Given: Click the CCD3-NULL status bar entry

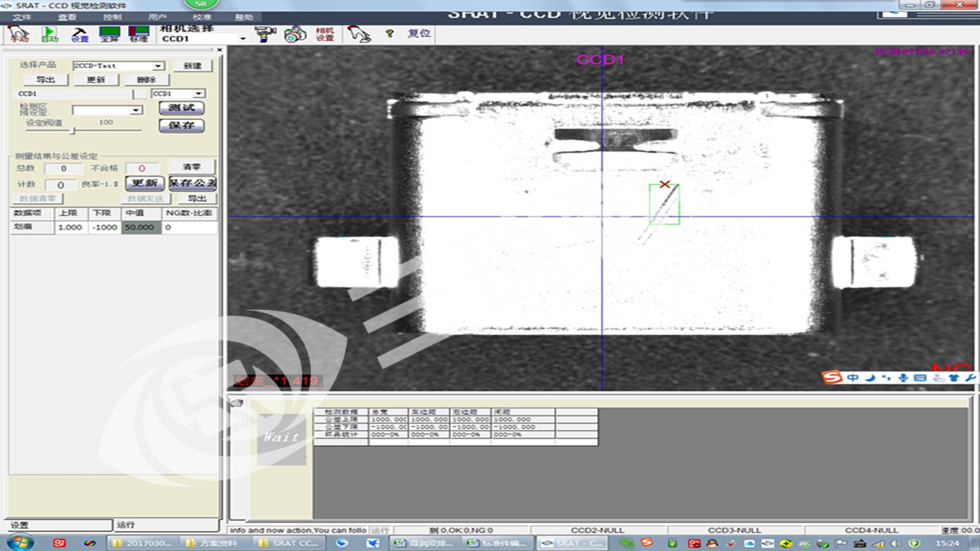Looking at the screenshot, I should tap(734, 530).
